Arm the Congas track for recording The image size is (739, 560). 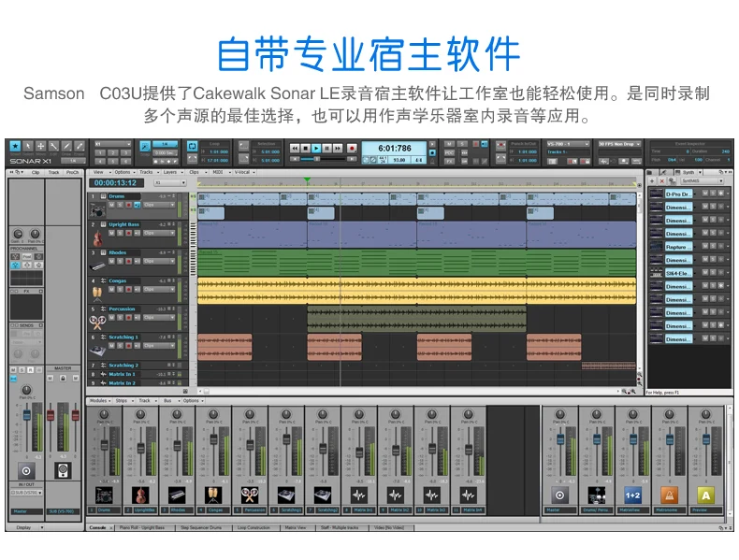pos(129,289)
